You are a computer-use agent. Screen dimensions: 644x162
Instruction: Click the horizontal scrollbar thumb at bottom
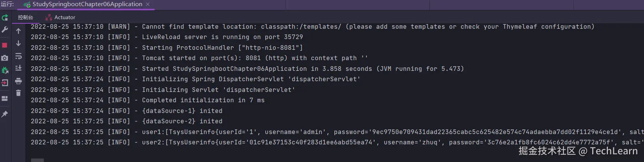point(37,160)
